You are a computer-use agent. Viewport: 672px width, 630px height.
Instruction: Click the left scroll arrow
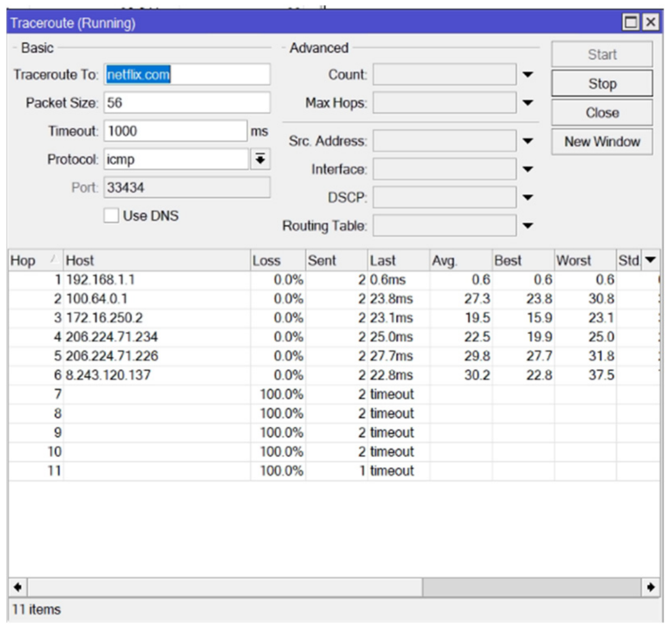18,587
